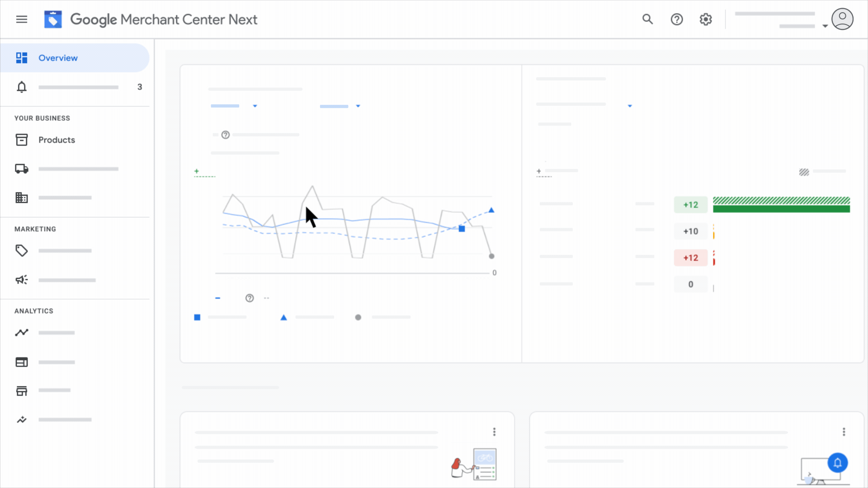Open three-dot menu on lower-left card
This screenshot has height=488, width=868.
coord(494,432)
